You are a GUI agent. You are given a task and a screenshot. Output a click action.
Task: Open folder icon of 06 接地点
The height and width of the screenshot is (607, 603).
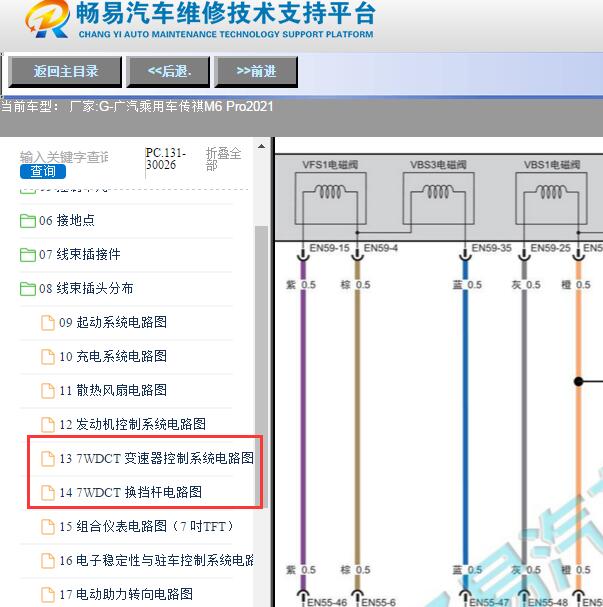pyautogui.click(x=28, y=221)
